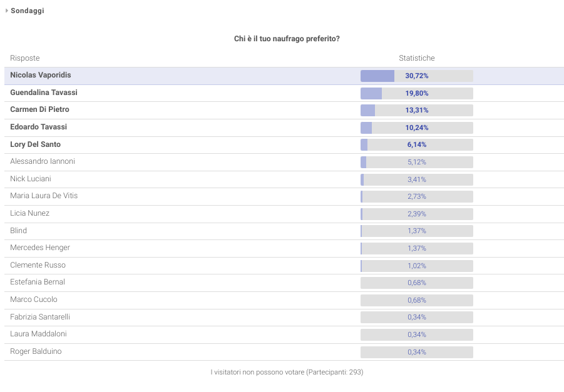Screen dimensions: 564x392
Task: Click the Sondaggi section heading
Action: (x=27, y=11)
